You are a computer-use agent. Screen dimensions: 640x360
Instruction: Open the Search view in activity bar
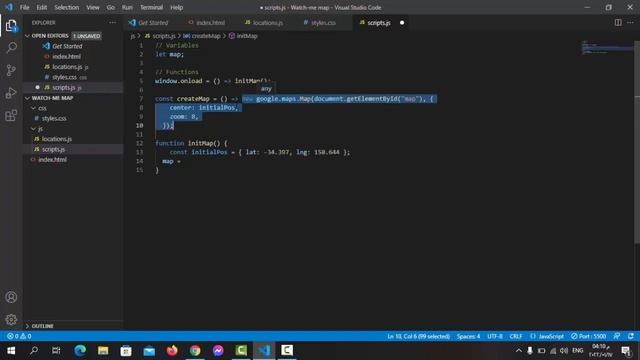click(x=11, y=48)
